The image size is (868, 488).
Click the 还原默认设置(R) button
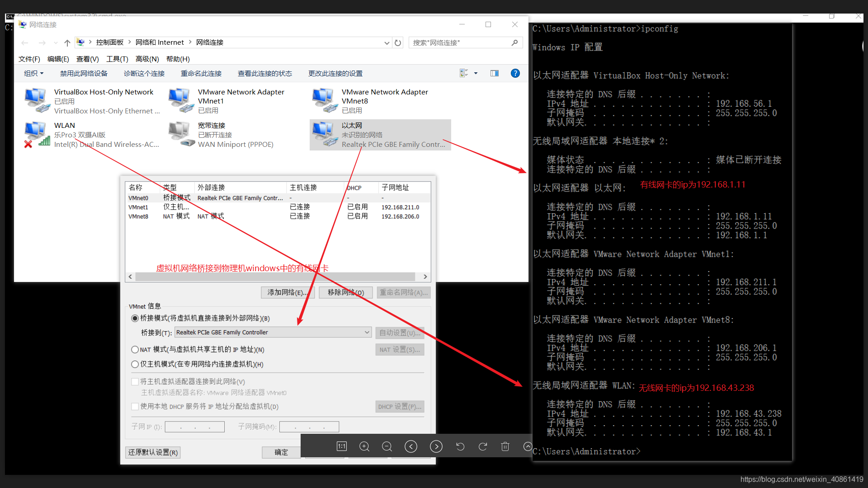coord(153,452)
